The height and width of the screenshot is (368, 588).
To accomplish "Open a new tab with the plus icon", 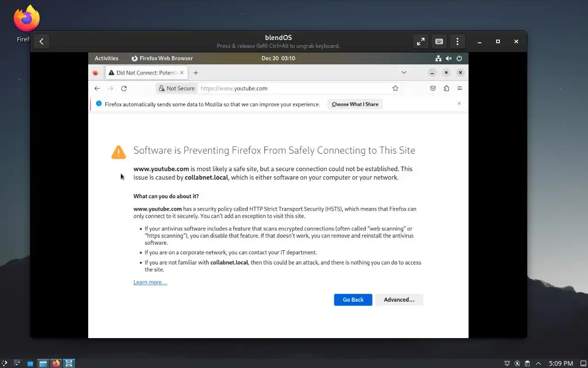I will point(196,73).
